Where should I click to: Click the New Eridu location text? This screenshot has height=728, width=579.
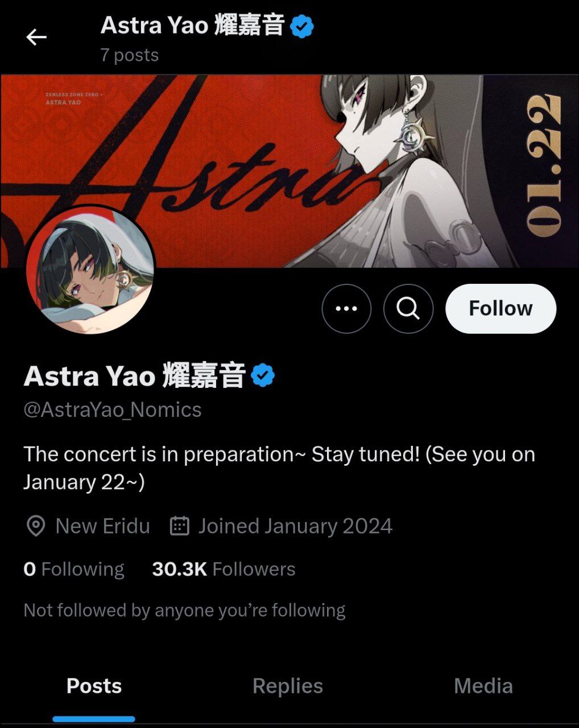pyautogui.click(x=103, y=526)
